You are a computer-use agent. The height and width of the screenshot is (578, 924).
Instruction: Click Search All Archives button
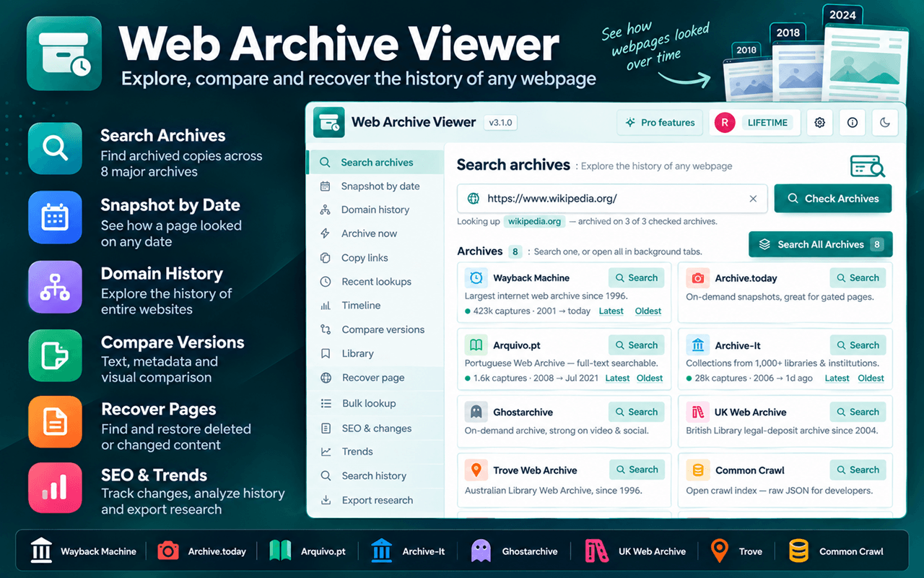821,244
